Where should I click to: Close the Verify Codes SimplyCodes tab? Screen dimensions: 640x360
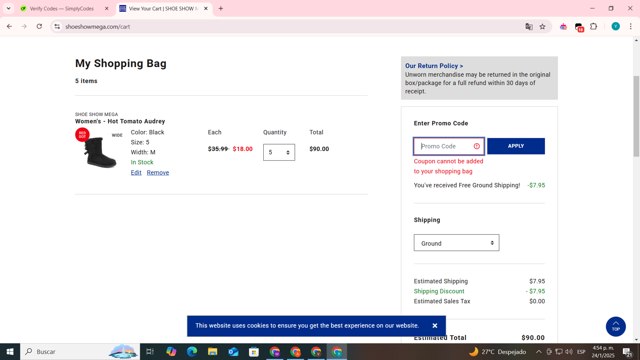(107, 8)
